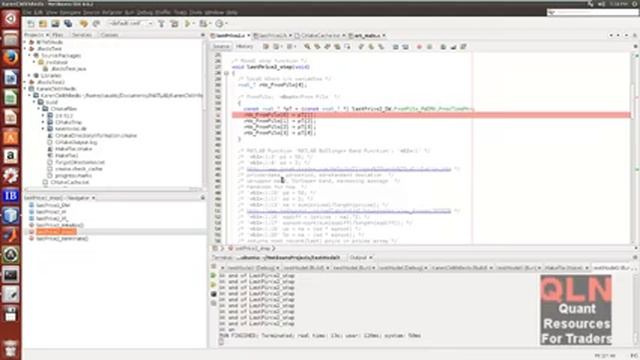Viewport: 640px width, 360px height.
Task: Select the terminate function in Navigator
Action: click(x=62, y=238)
